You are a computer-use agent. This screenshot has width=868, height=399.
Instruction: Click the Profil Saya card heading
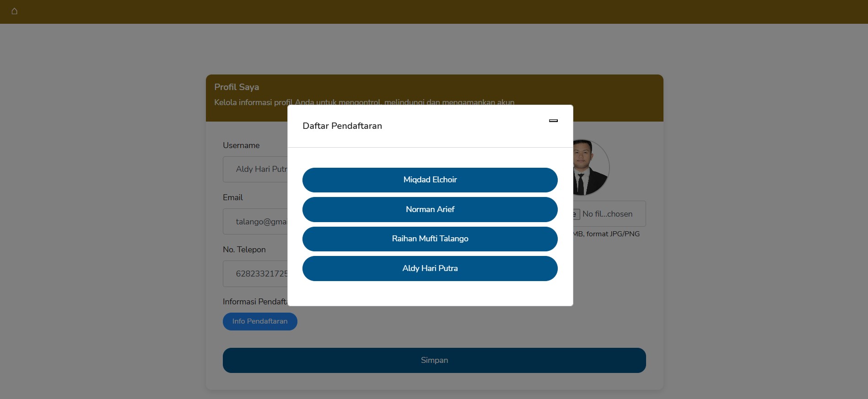coord(237,87)
